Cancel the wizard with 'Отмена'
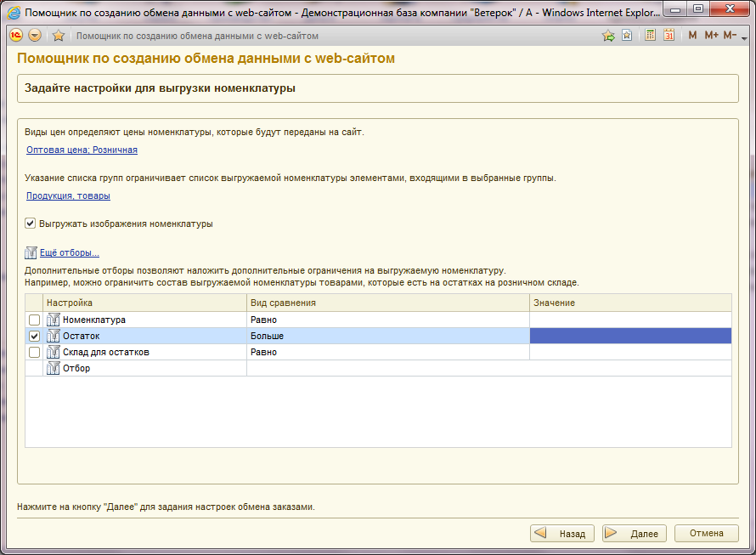Viewport: 756px width, 555px height. [x=707, y=533]
